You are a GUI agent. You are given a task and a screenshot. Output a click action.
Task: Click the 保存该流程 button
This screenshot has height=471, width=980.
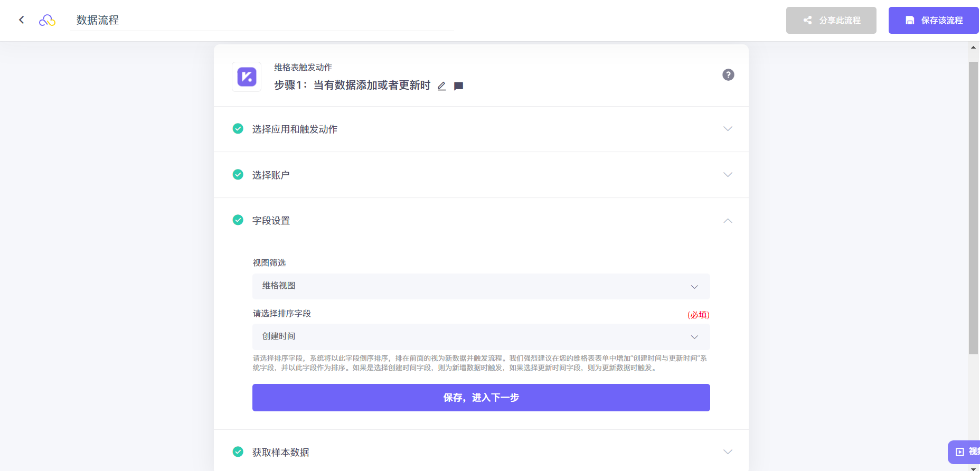pos(934,21)
